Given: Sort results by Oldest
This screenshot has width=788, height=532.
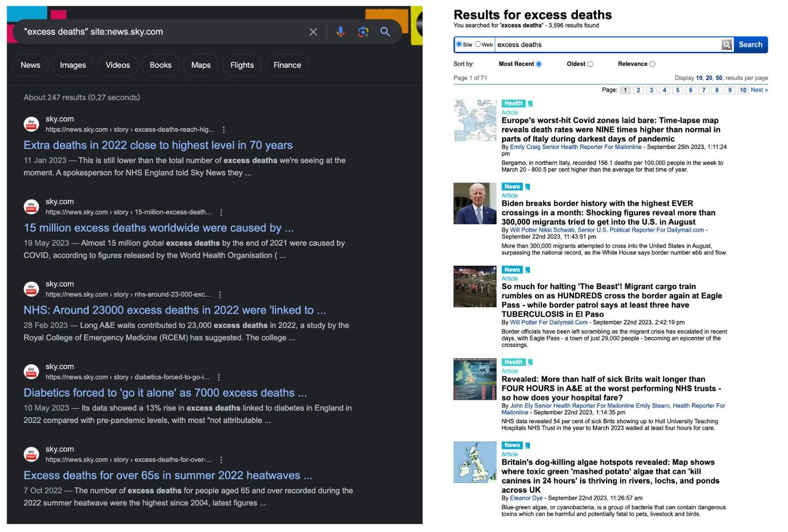Looking at the screenshot, I should pyautogui.click(x=590, y=64).
